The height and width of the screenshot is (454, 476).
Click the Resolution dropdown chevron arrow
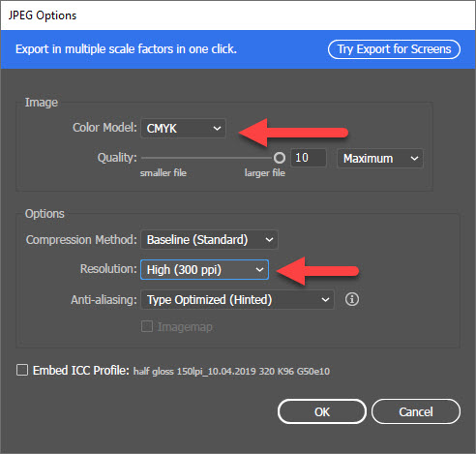click(x=259, y=270)
